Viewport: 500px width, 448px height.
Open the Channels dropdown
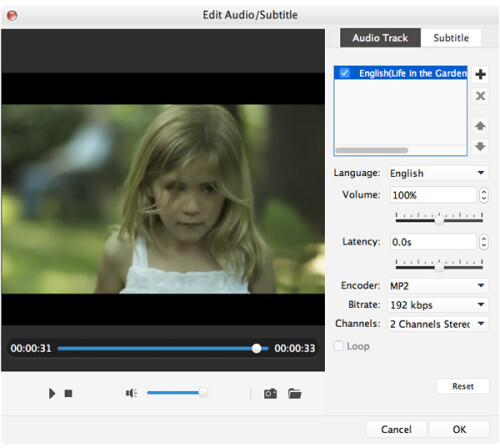(x=438, y=324)
